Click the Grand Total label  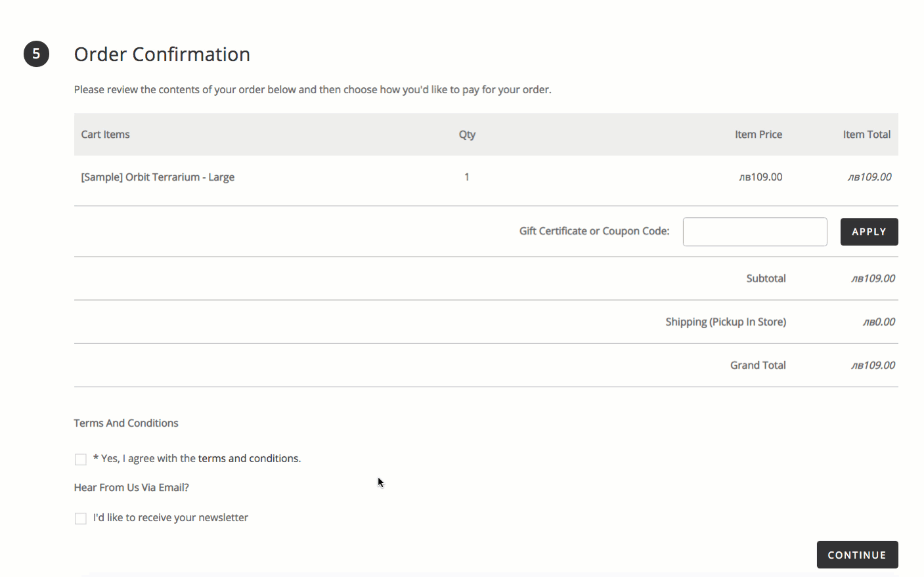point(758,365)
